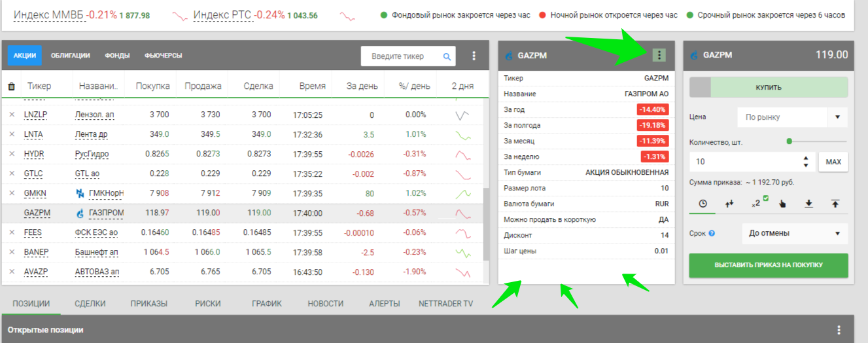Sort the table by За день column

click(362, 86)
